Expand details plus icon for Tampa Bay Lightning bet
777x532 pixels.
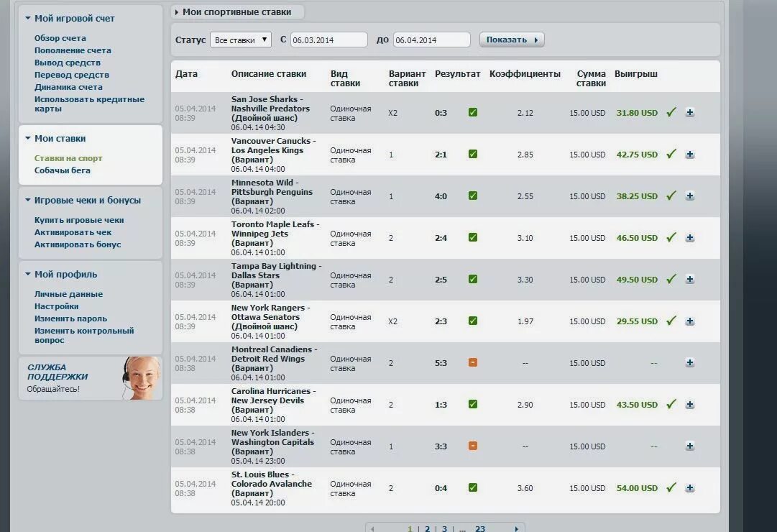(689, 279)
